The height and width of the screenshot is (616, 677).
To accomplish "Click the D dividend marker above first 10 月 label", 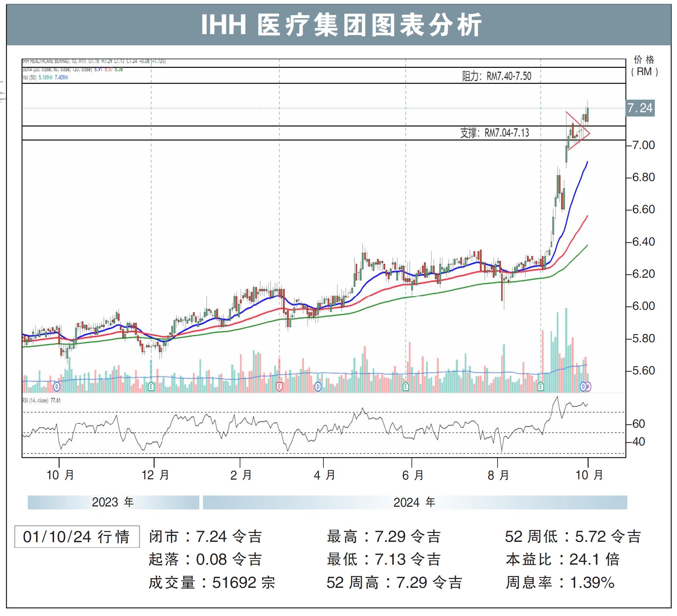I will 57,387.
